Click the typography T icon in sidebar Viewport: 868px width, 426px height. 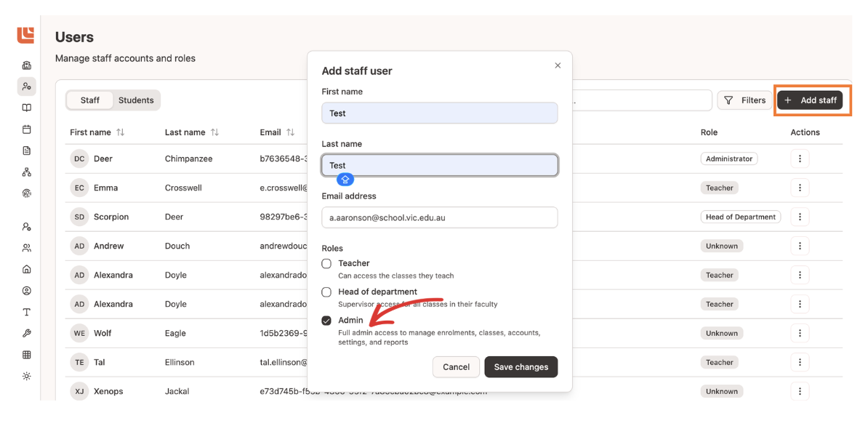tap(27, 312)
